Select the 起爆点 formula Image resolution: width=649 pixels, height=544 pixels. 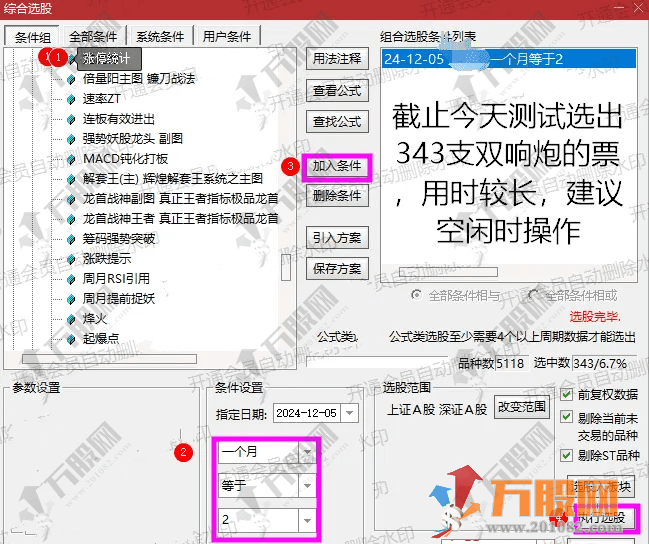click(101, 339)
